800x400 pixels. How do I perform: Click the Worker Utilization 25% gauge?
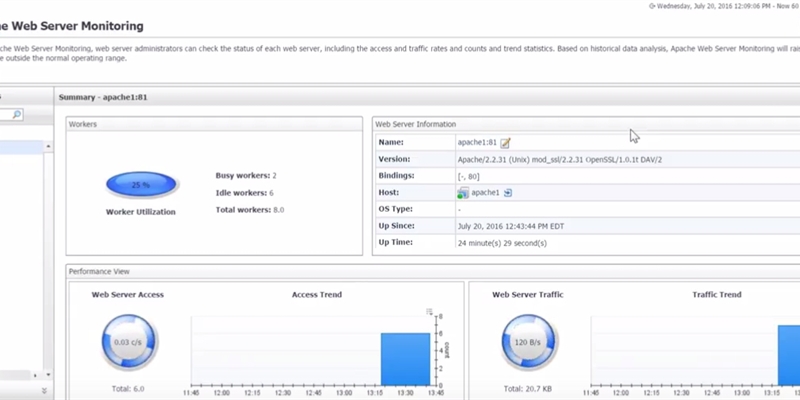point(141,185)
